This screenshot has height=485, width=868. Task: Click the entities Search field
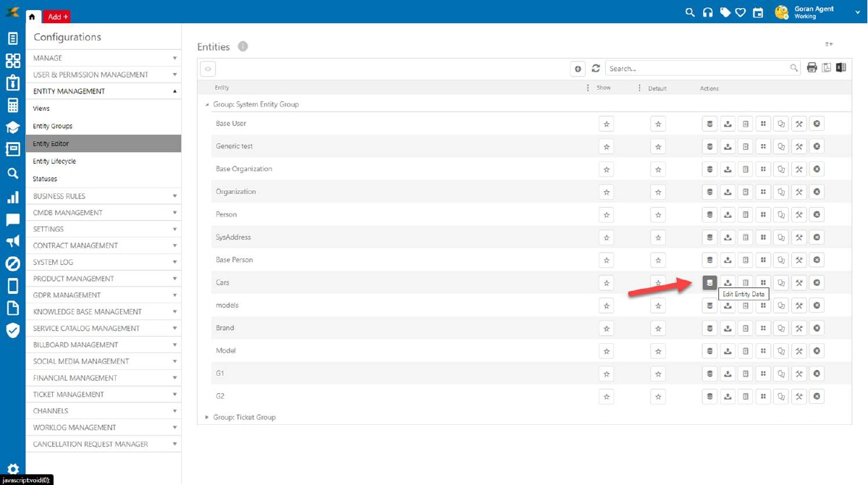697,69
